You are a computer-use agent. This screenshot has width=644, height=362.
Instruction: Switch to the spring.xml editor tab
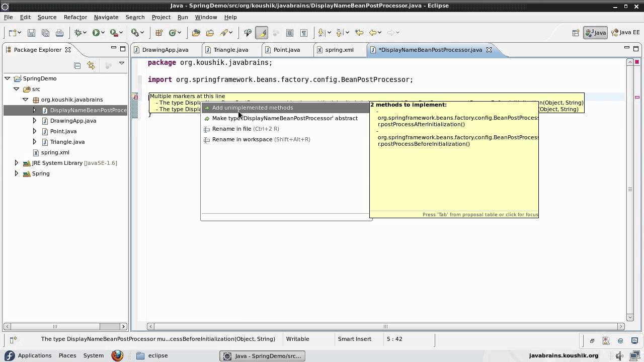click(339, 50)
